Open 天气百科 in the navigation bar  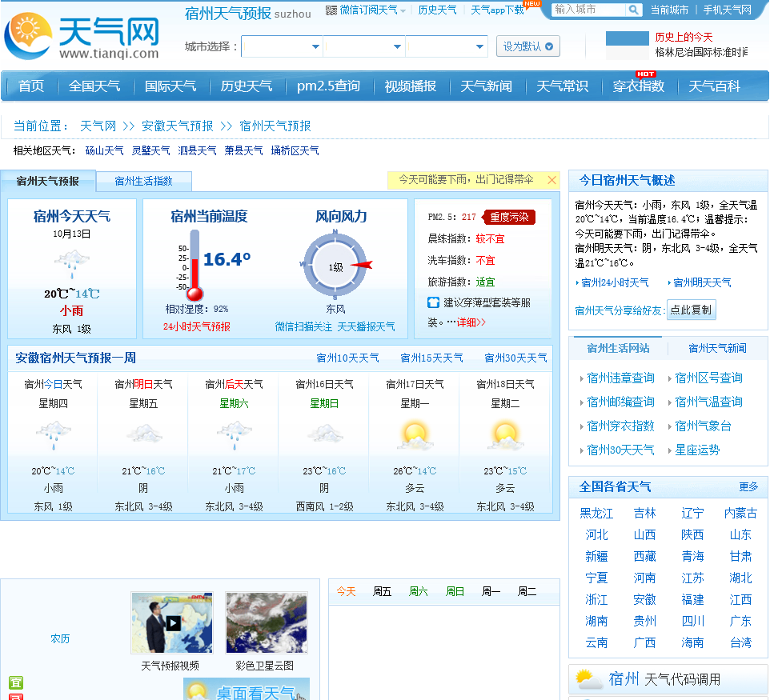[x=714, y=86]
